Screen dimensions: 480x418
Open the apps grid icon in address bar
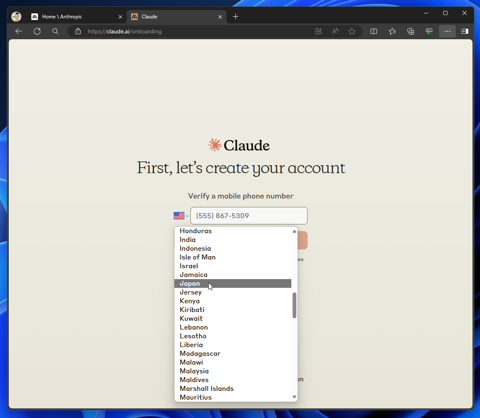coord(318,31)
